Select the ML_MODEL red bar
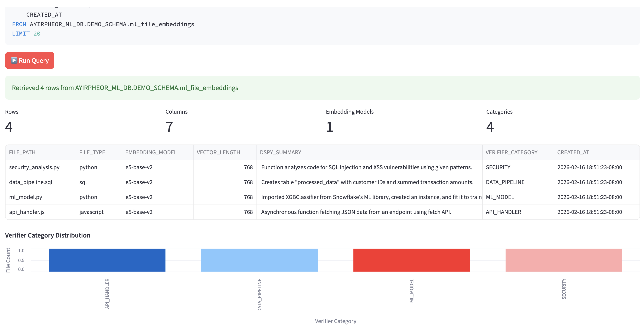The width and height of the screenshot is (644, 325). [x=412, y=260]
